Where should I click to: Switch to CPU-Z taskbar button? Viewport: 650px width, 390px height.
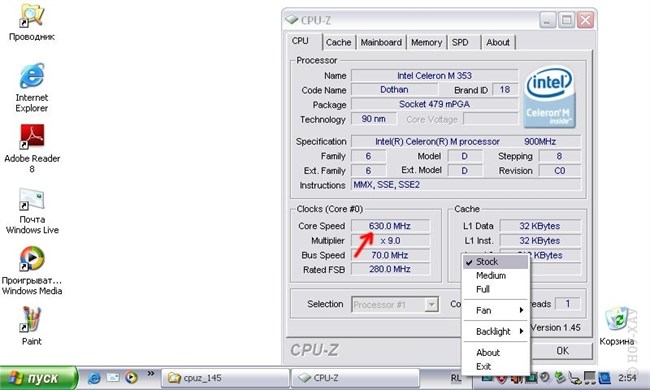356,378
